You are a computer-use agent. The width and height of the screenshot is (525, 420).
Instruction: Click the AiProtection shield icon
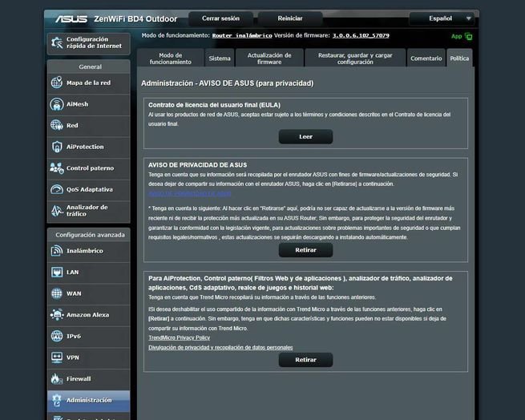click(56, 147)
